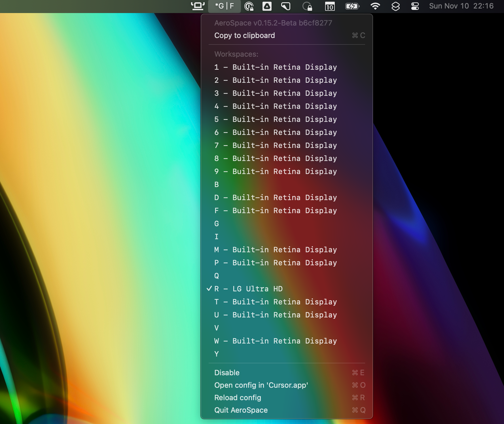Quit AeroSpace from the menu
504x424 pixels.
[x=241, y=410]
